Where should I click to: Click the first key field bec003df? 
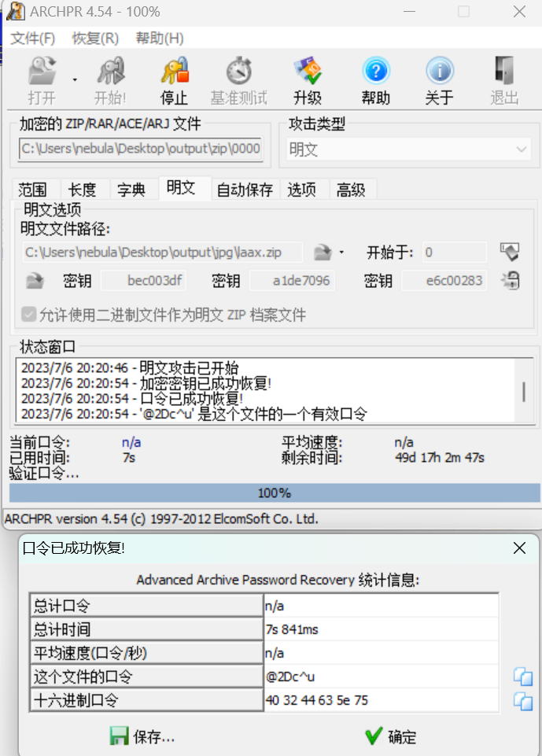[x=144, y=281]
